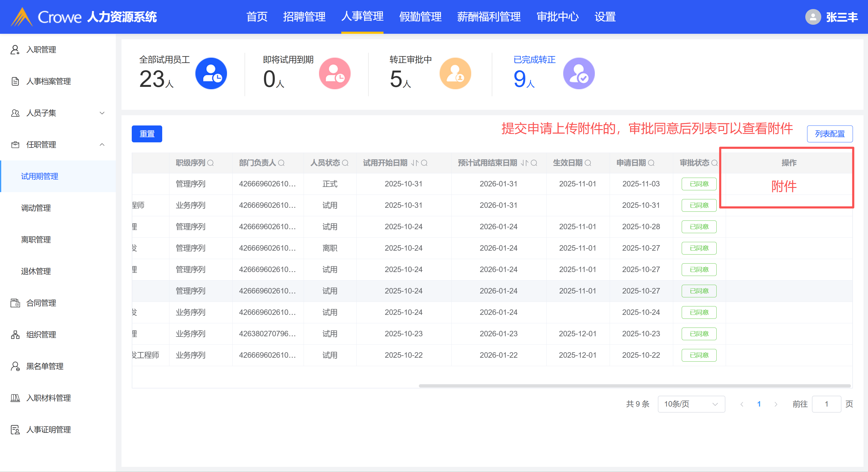868x472 pixels.
Task: Switch to 薪酬福利管理 top menu
Action: [x=489, y=17]
